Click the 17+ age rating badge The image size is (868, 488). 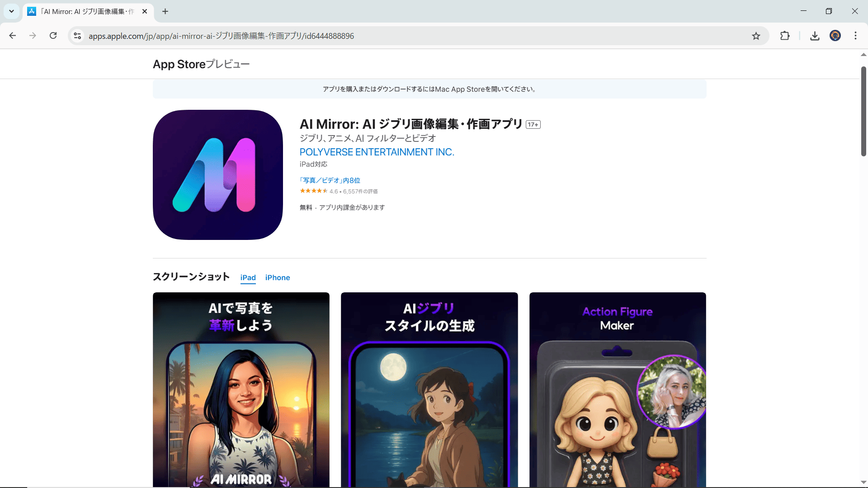point(533,125)
